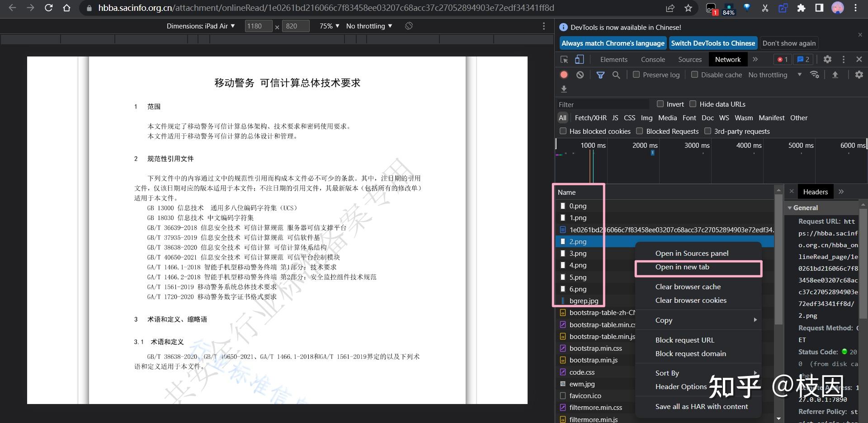The image size is (868, 423).
Task: Switch to the Sources tab
Action: pos(690,59)
